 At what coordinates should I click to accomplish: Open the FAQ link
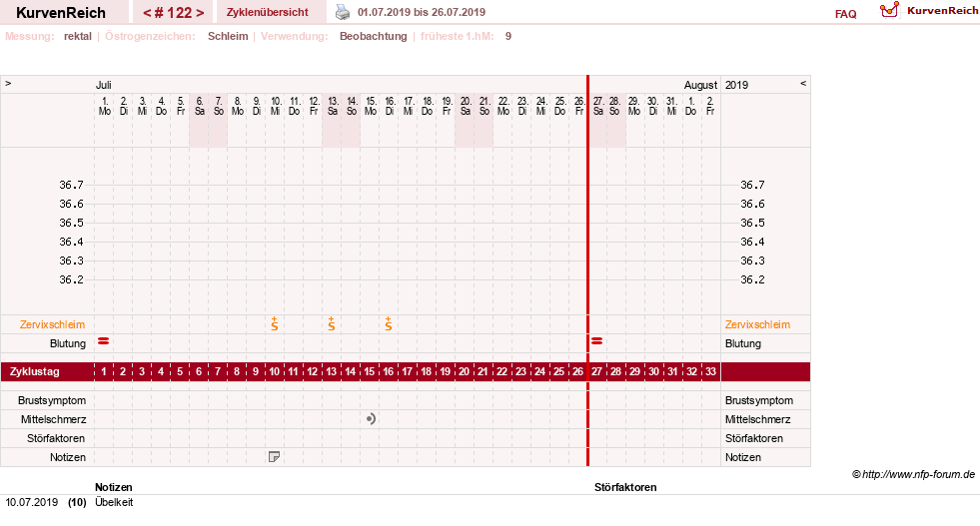tap(845, 14)
